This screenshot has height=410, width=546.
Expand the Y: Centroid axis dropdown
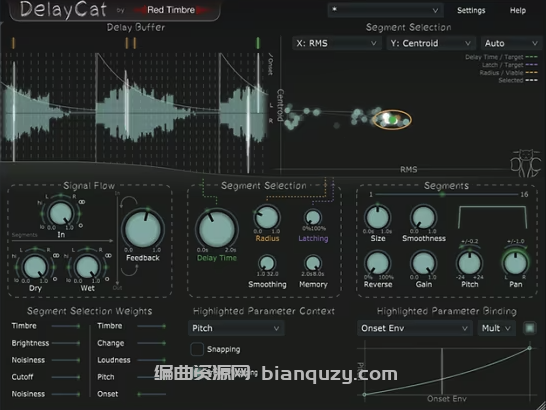pos(431,43)
